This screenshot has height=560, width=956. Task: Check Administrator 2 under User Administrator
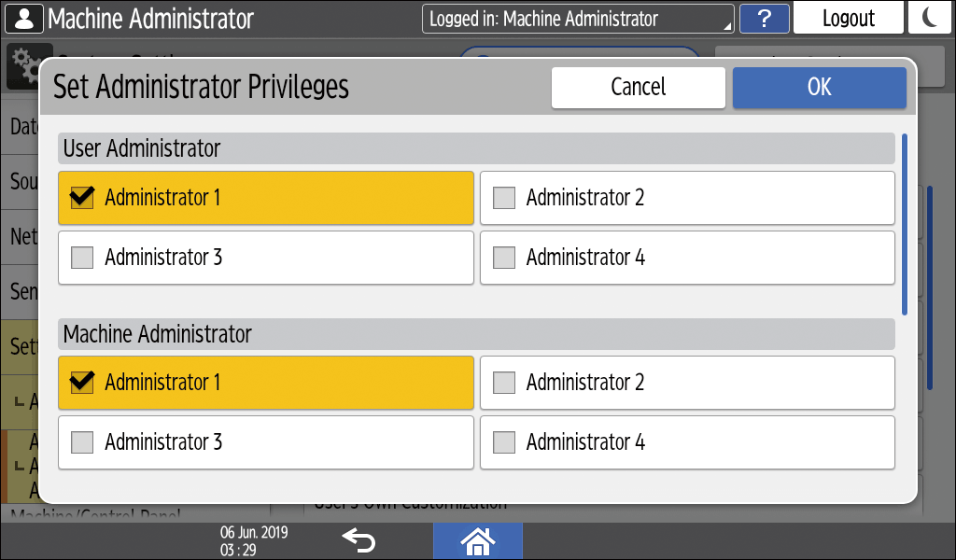point(505,198)
